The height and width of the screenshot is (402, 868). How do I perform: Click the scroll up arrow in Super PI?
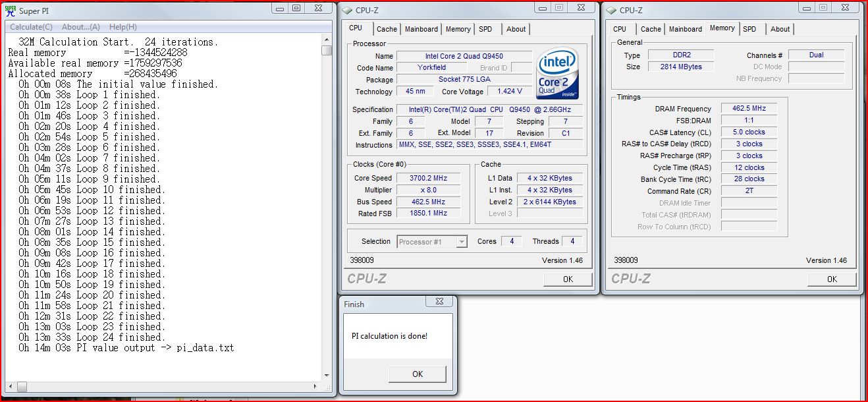point(327,39)
